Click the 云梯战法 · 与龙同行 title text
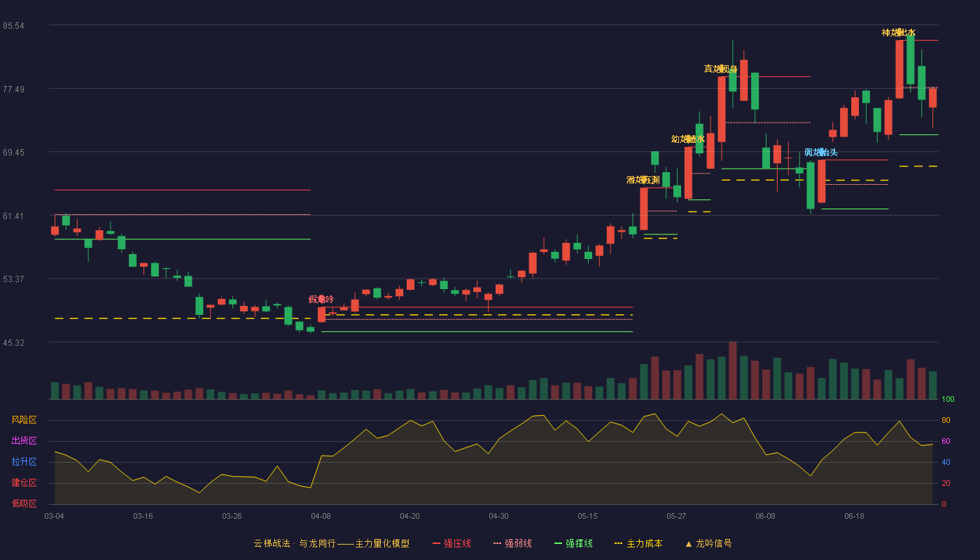The width and height of the screenshot is (980, 560). tap(294, 543)
